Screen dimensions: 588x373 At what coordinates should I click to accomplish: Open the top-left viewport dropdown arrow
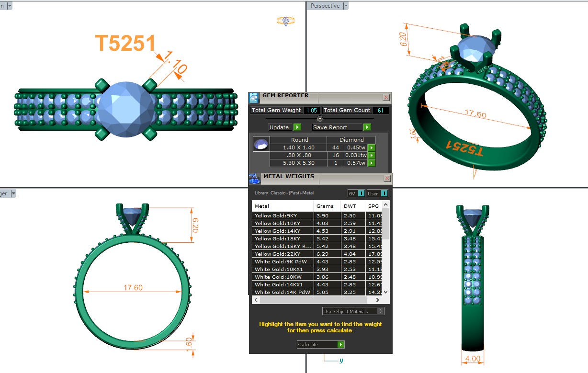pyautogui.click(x=9, y=6)
